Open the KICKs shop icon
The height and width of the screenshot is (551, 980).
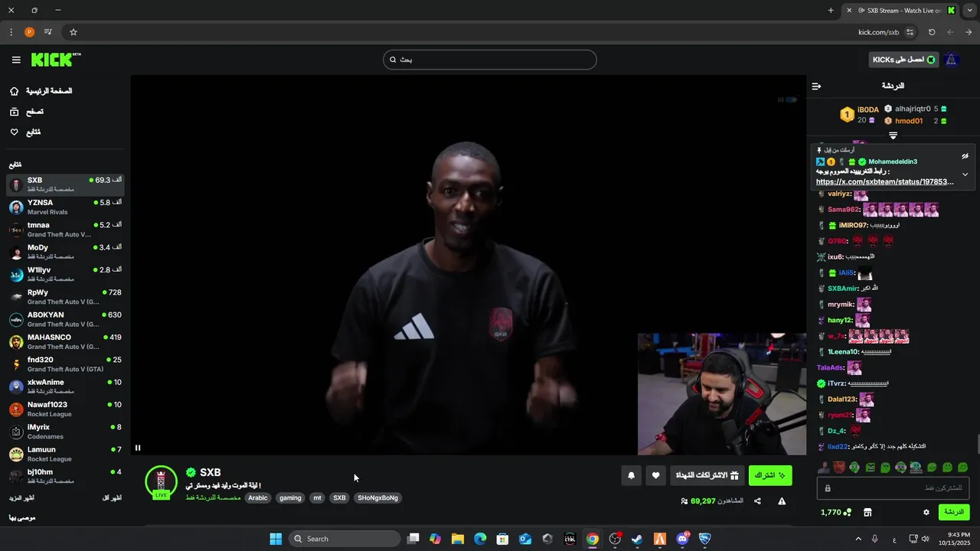[867, 512]
